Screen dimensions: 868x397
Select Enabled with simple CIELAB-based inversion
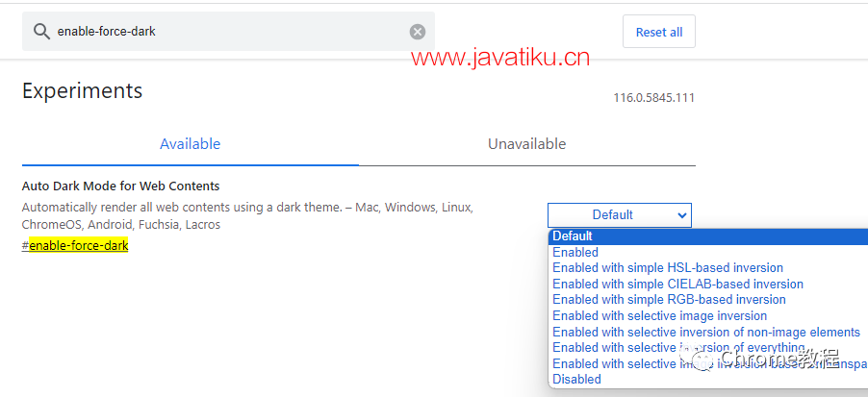(x=708, y=285)
